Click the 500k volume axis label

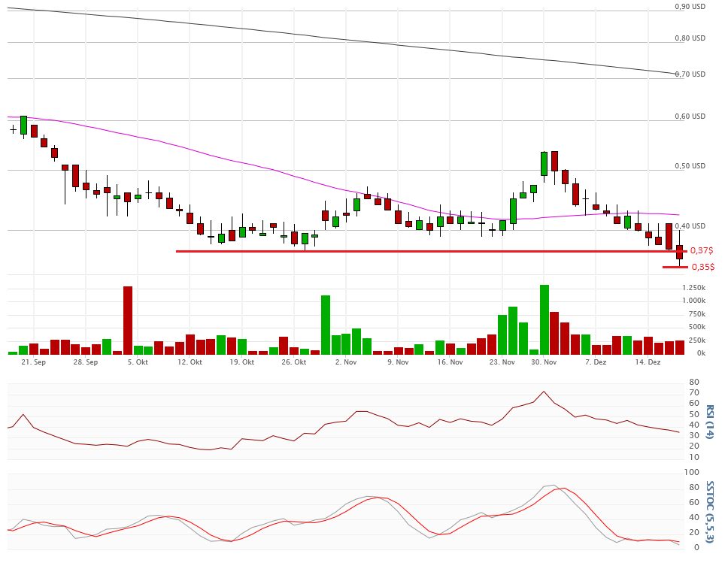pos(696,327)
